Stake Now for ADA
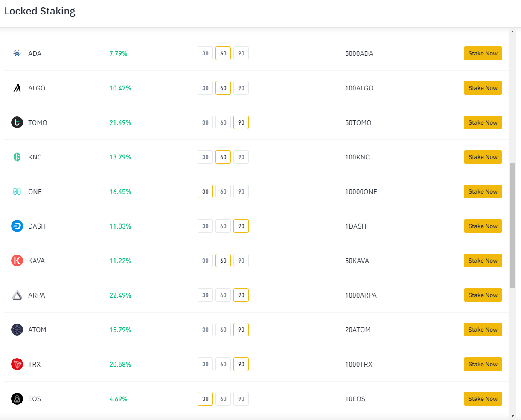The width and height of the screenshot is (521, 420). [483, 53]
